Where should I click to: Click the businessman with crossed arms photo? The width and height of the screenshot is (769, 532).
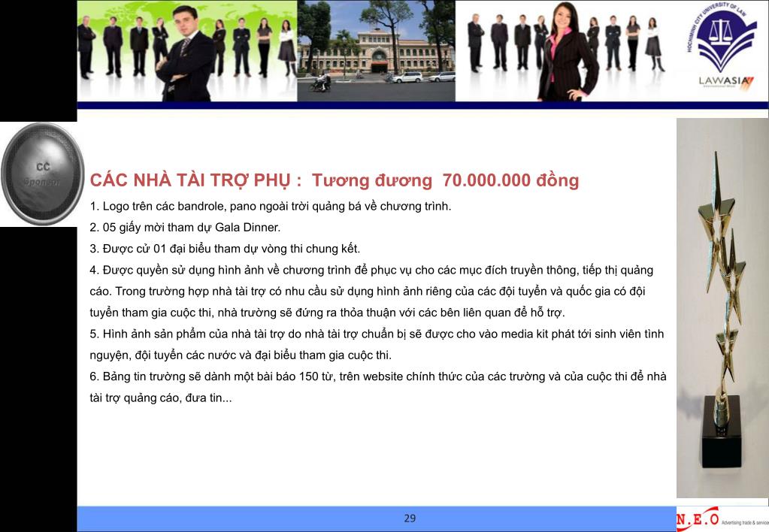pos(186,53)
